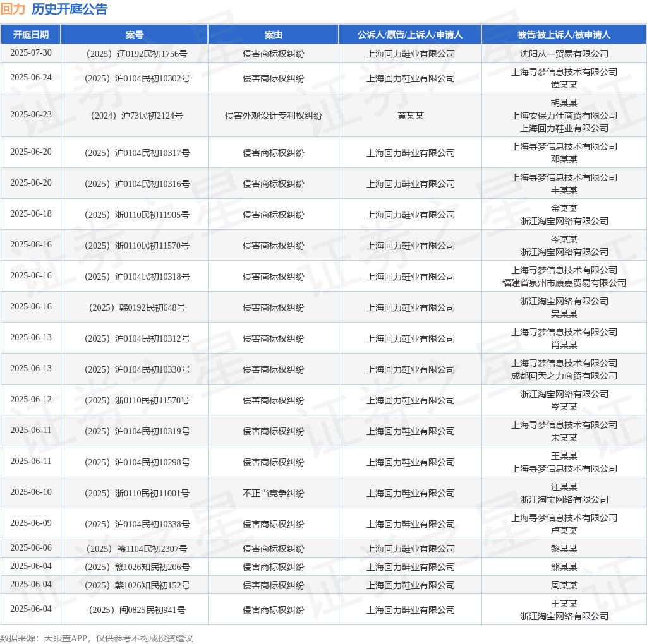This screenshot has height=644, width=647.
Task: Click defendant 肖某某
Action: click(564, 344)
